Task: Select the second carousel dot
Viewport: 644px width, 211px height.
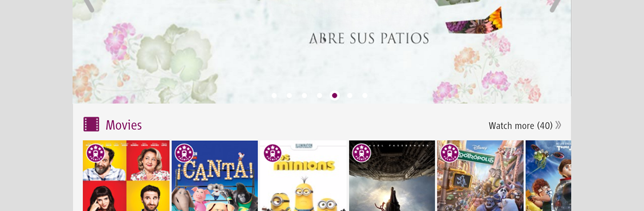Action: (x=289, y=95)
